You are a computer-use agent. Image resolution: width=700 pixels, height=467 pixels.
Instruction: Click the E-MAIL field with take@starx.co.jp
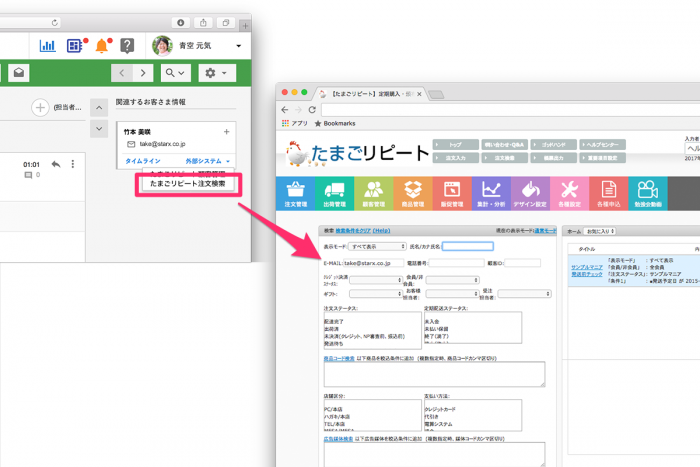click(x=374, y=263)
